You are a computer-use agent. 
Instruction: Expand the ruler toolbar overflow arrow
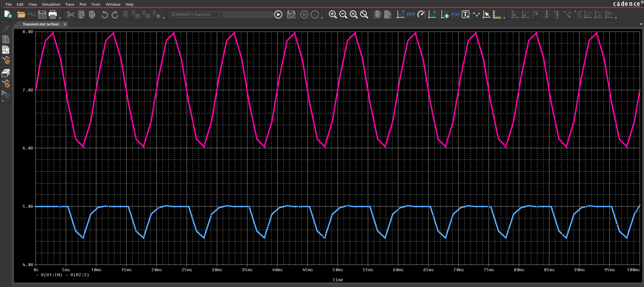click(504, 17)
